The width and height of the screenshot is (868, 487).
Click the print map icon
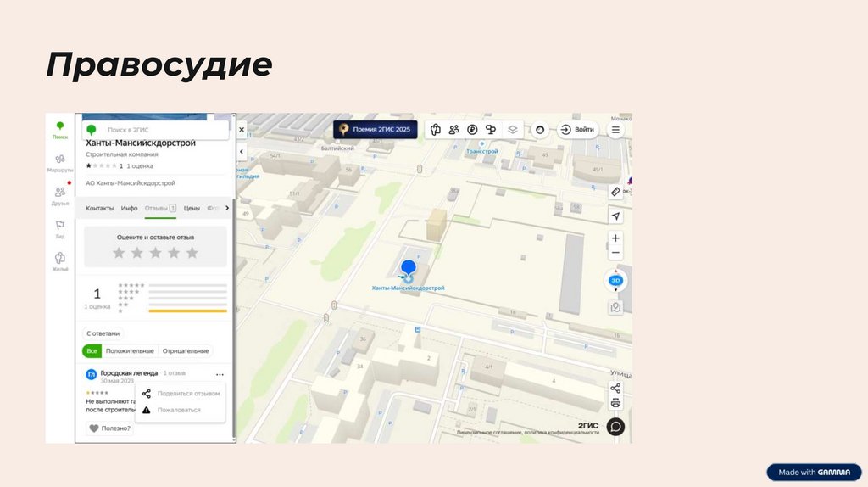tap(615, 403)
